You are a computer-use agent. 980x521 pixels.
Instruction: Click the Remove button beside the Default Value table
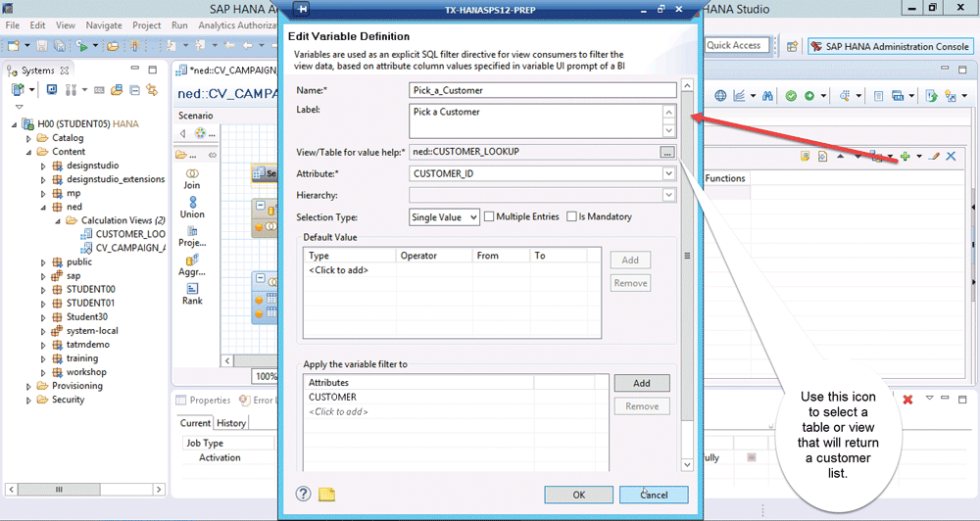(630, 283)
